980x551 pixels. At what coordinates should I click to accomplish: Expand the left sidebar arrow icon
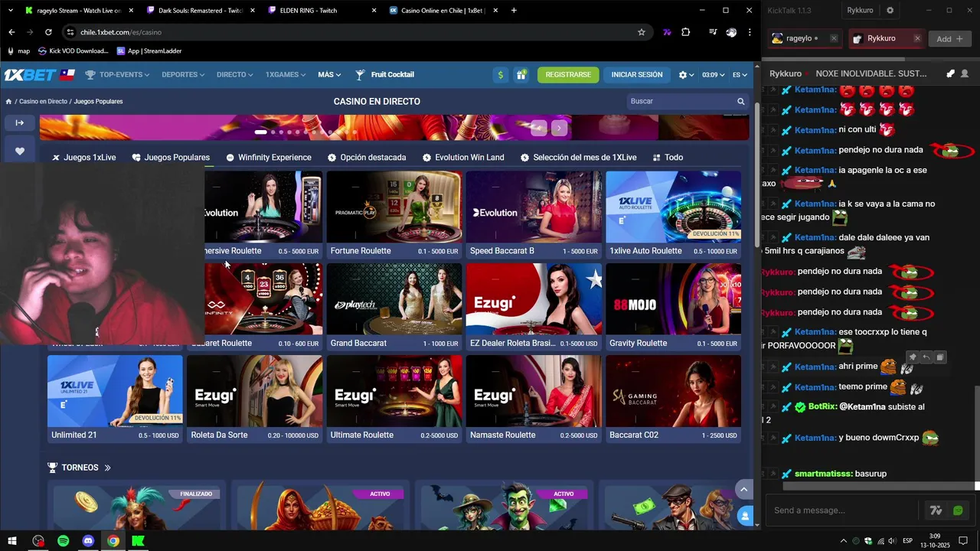[x=20, y=122]
